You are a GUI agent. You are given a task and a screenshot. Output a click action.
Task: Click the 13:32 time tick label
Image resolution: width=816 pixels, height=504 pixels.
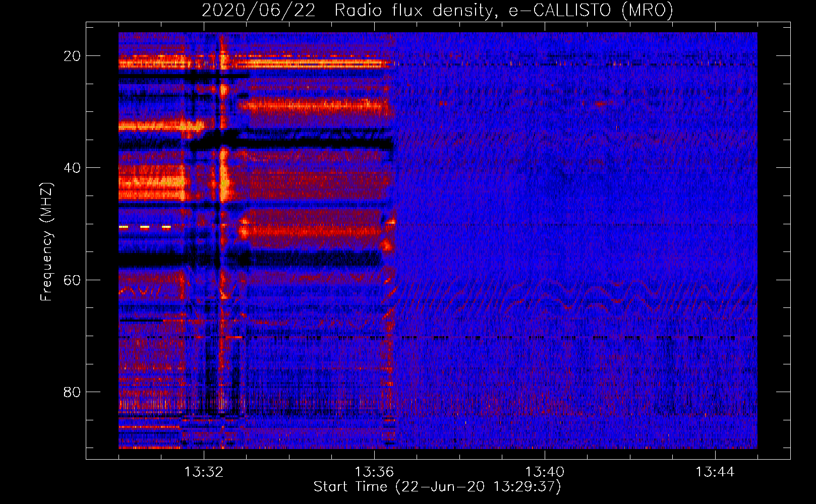(x=204, y=472)
